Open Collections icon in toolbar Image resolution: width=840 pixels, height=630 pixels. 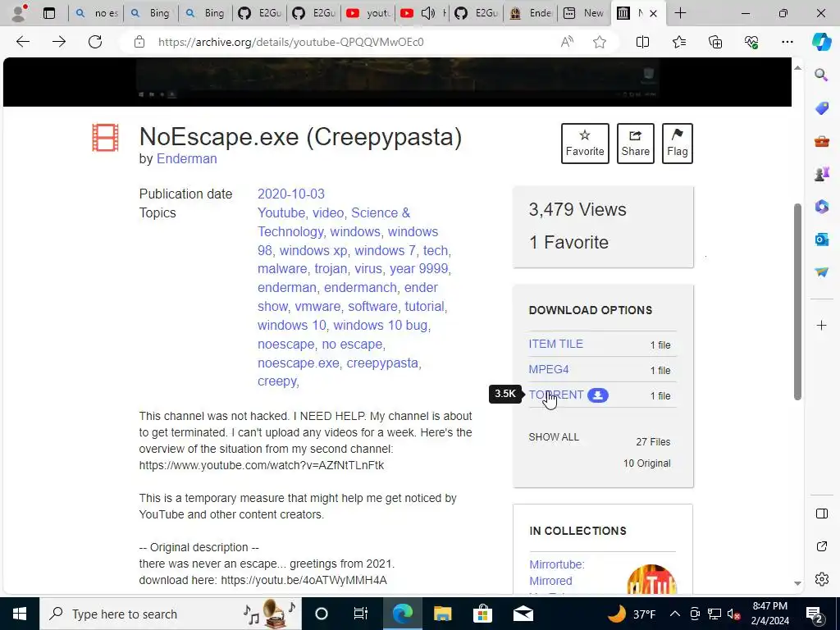coord(715,42)
